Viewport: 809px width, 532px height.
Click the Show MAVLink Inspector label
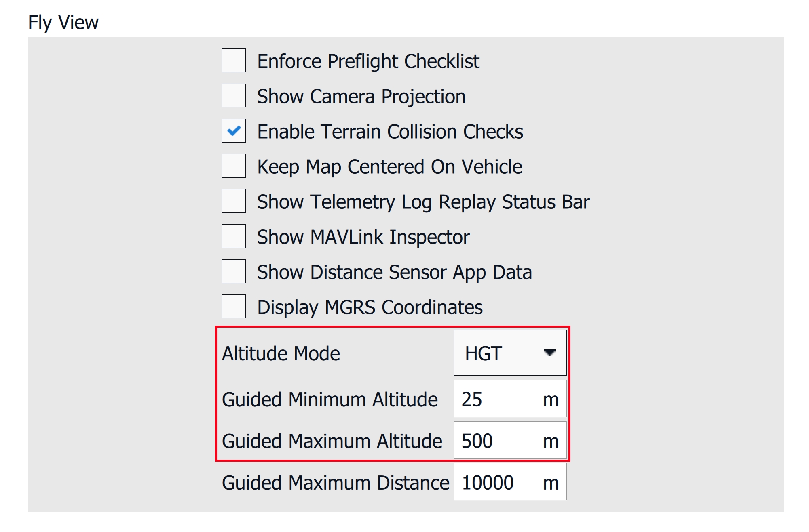click(x=363, y=237)
